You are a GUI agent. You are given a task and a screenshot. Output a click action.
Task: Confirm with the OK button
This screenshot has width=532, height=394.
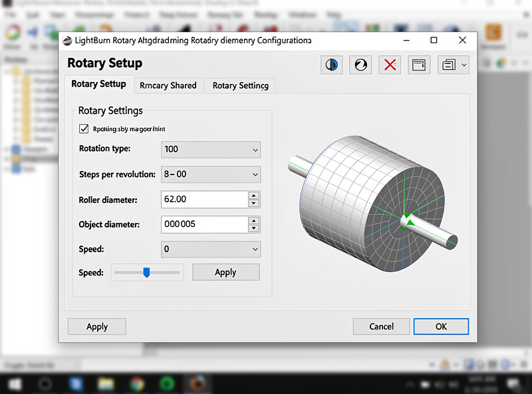[441, 326]
